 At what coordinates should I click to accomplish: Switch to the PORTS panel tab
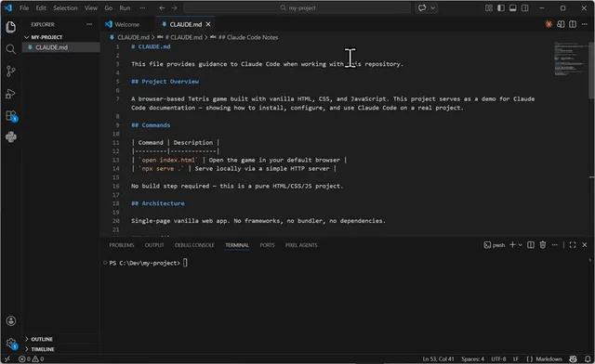[x=267, y=245]
